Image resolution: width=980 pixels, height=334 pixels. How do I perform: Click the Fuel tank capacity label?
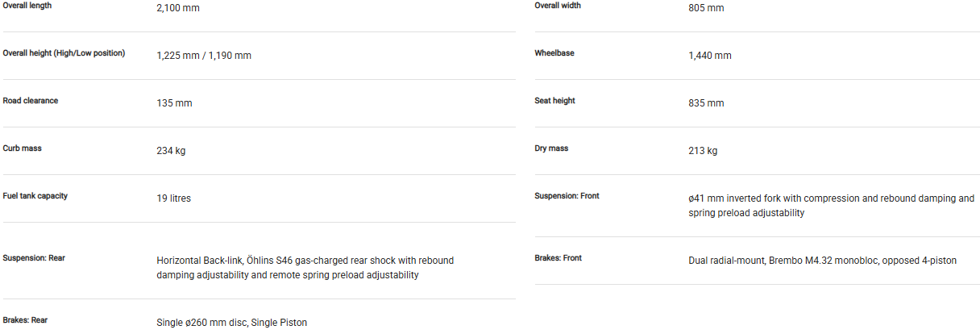[x=35, y=196]
